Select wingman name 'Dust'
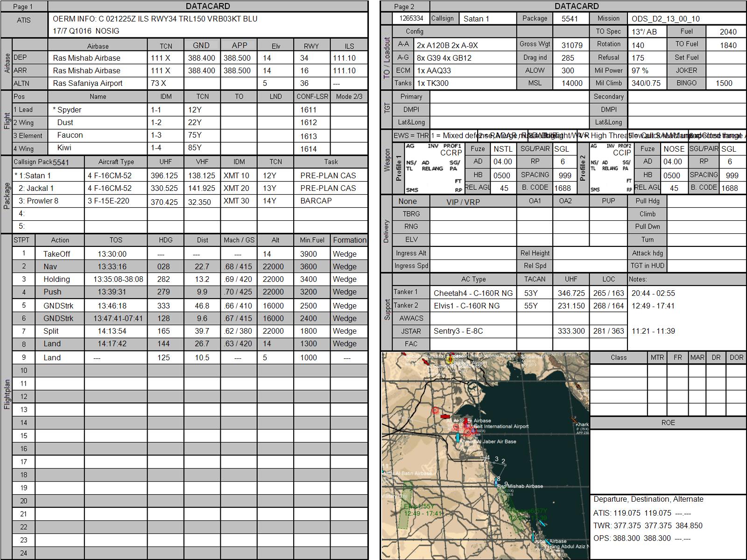This screenshot has height=560, width=747. [x=65, y=122]
